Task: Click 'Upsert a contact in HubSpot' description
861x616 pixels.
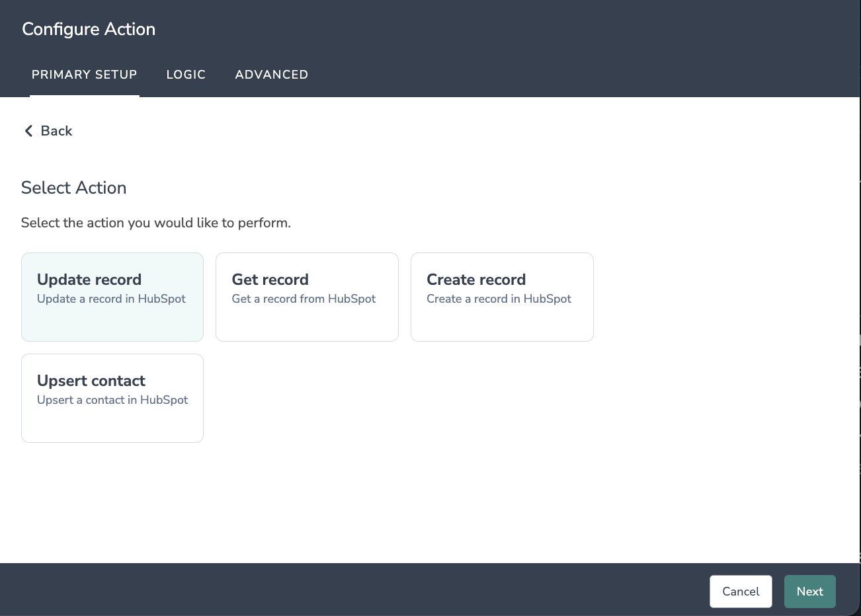Action: 112,400
